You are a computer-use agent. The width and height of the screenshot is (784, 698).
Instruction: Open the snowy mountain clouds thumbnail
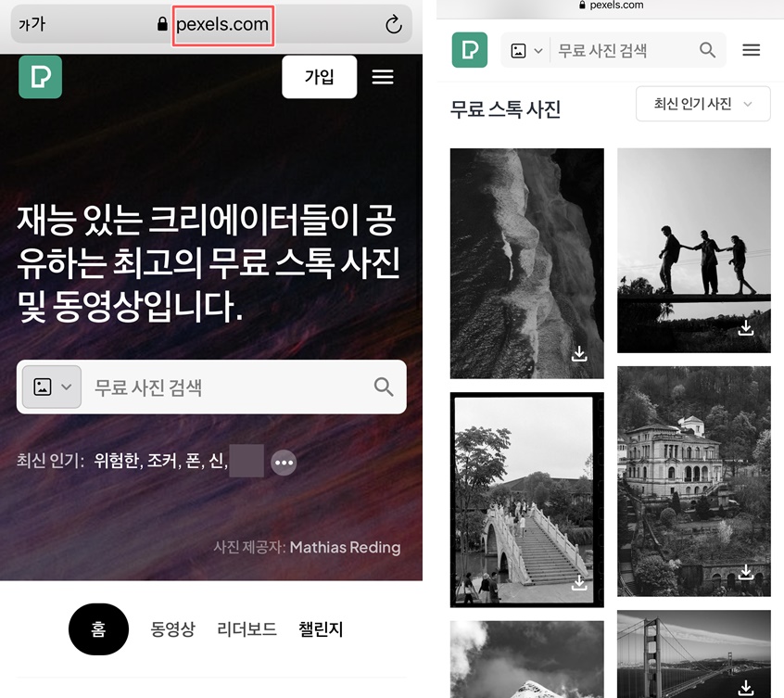click(x=527, y=659)
